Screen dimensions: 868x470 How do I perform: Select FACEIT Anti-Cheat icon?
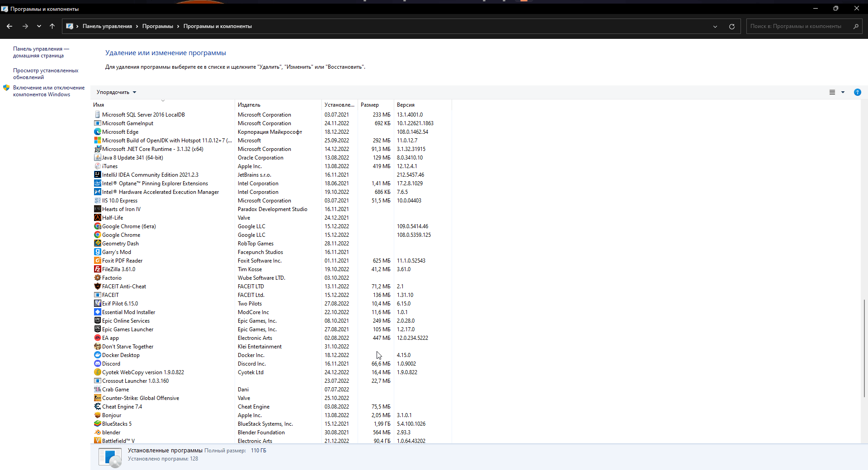(x=97, y=287)
